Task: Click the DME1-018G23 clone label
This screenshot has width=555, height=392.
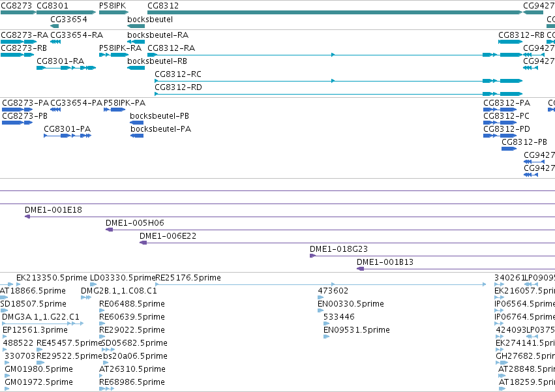Action: point(338,249)
